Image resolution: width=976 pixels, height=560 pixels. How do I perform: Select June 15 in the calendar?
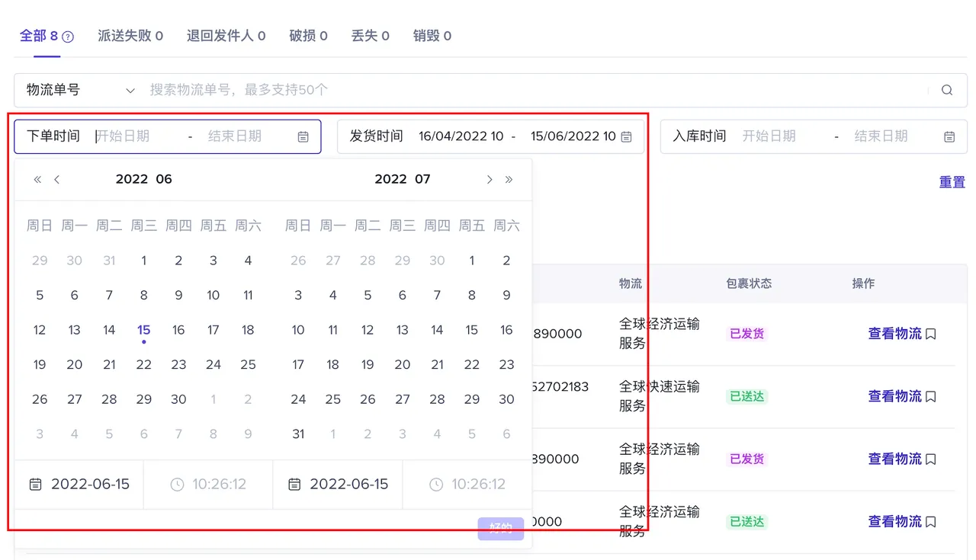pyautogui.click(x=143, y=329)
